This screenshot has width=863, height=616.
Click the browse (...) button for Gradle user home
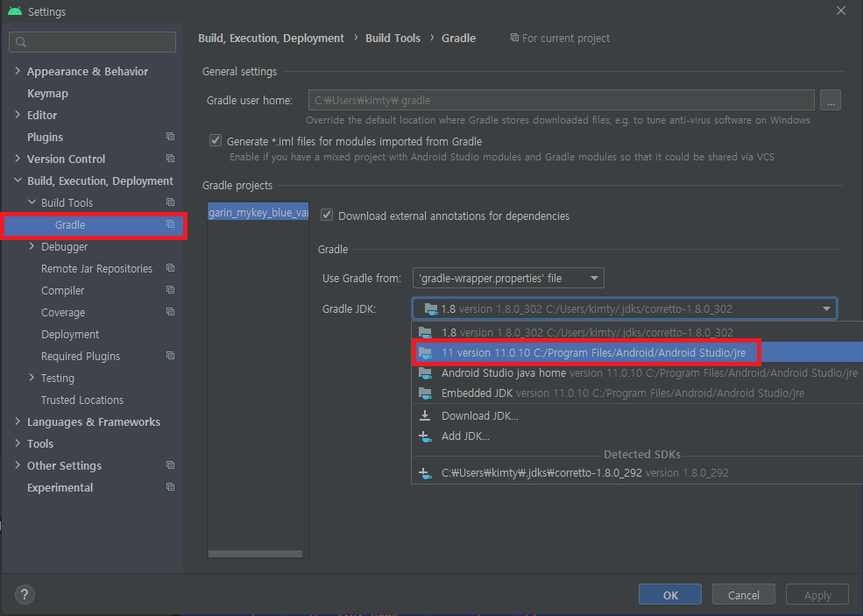pos(830,100)
